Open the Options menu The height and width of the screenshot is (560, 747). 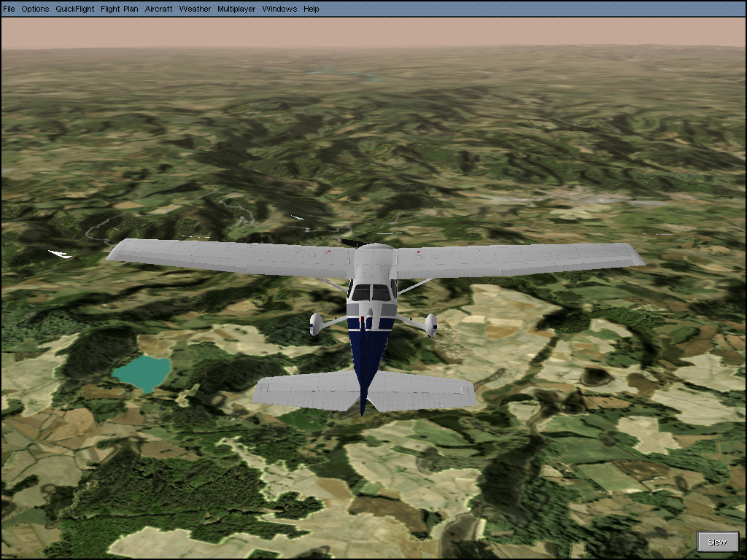[x=35, y=9]
